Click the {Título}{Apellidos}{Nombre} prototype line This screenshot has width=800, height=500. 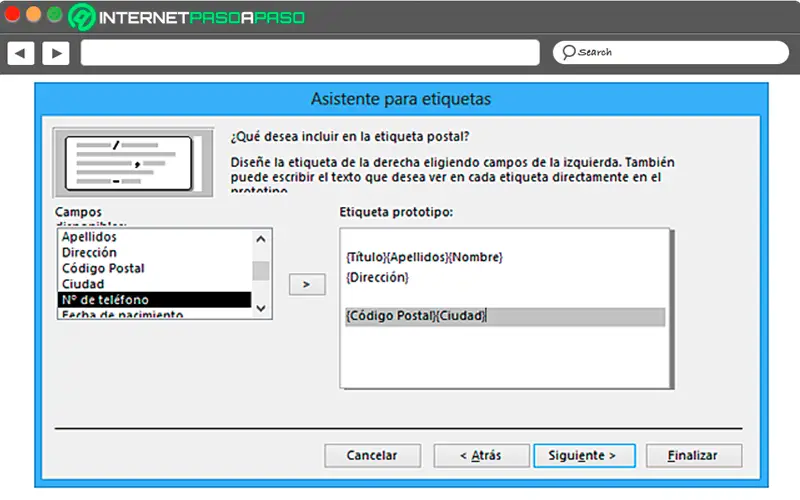coord(424,257)
